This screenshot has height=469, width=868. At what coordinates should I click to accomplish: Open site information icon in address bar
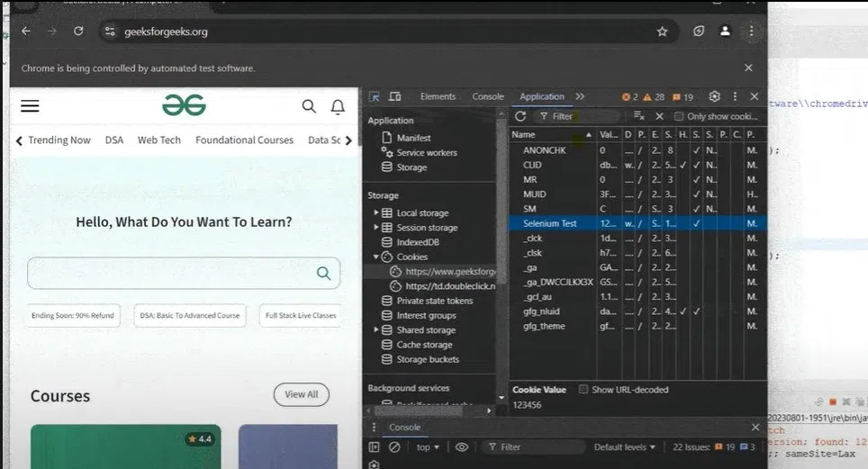pos(110,32)
